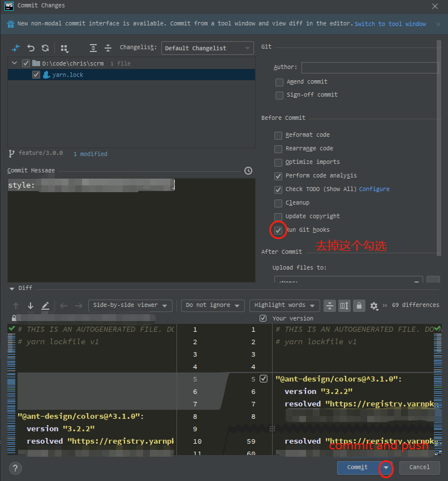This screenshot has height=481, width=448.
Task: Uncheck Check TODO checkbox
Action: [278, 189]
